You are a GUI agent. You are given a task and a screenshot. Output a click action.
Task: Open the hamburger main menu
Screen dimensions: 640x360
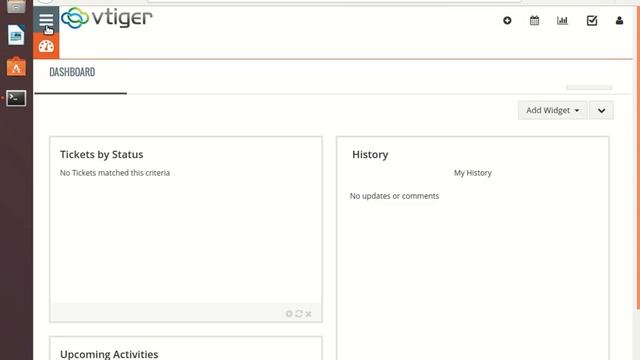tap(46, 19)
